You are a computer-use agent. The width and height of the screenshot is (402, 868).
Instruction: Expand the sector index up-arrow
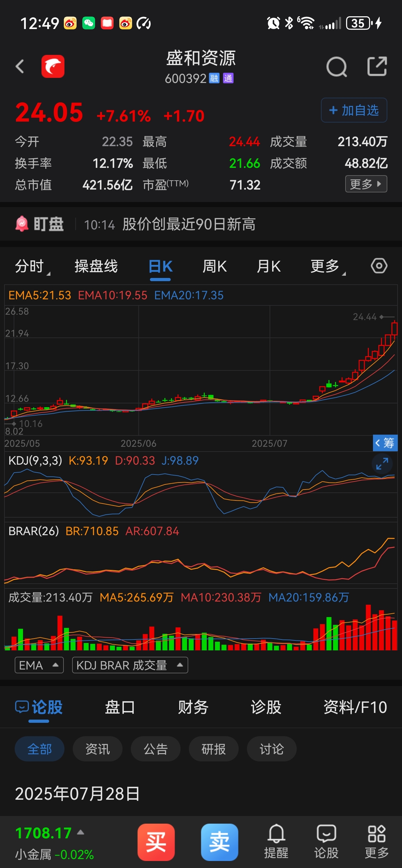[80, 832]
